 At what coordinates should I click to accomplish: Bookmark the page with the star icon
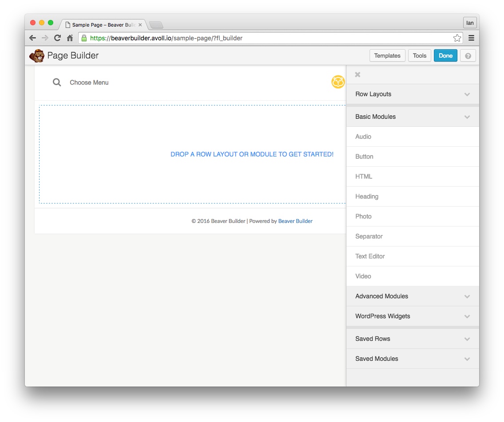[457, 38]
